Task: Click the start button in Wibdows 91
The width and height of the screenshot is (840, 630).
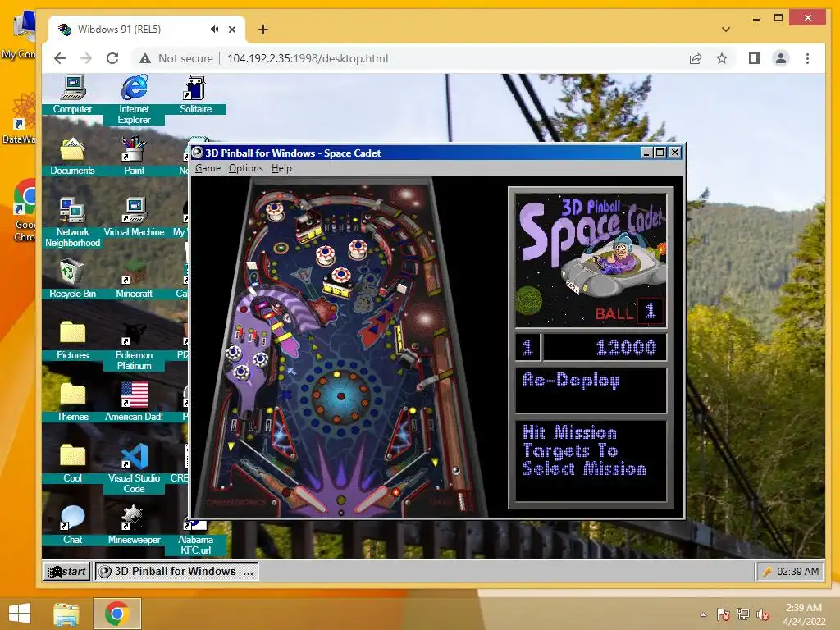Action: point(67,571)
